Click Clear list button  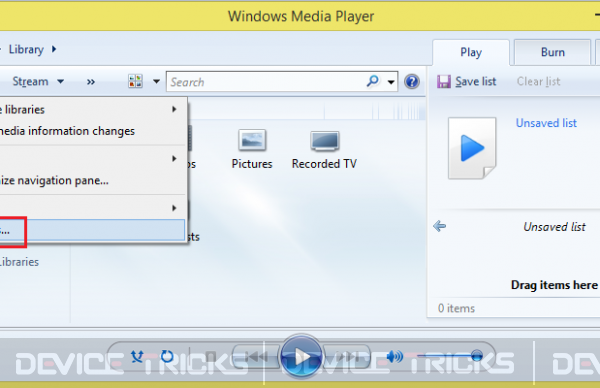[x=538, y=82]
